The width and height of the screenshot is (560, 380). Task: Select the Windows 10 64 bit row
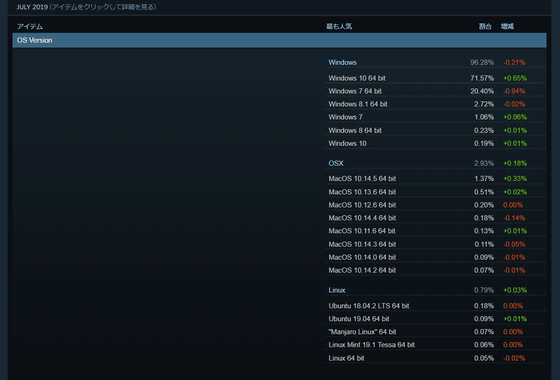click(435, 78)
